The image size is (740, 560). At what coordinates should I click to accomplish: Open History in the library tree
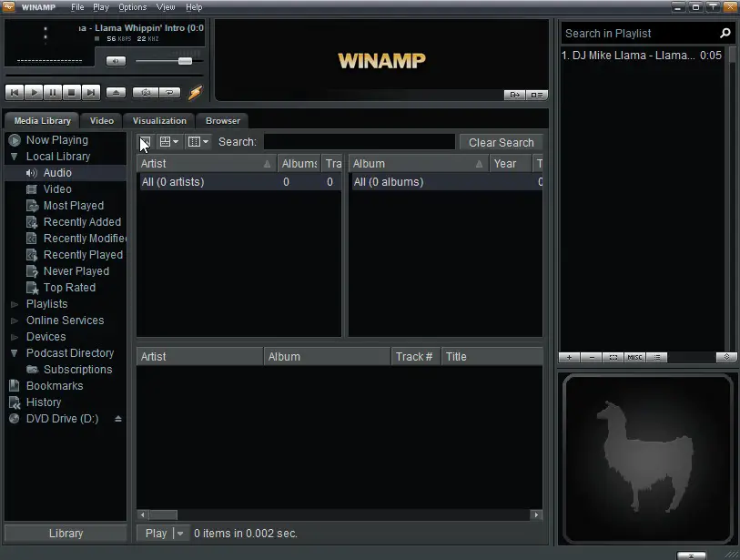pyautogui.click(x=44, y=402)
